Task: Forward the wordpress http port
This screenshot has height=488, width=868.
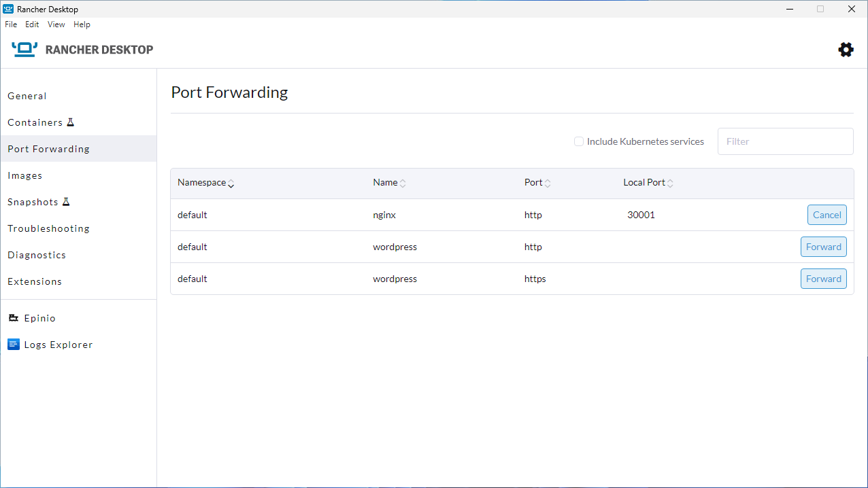Action: coord(824,246)
